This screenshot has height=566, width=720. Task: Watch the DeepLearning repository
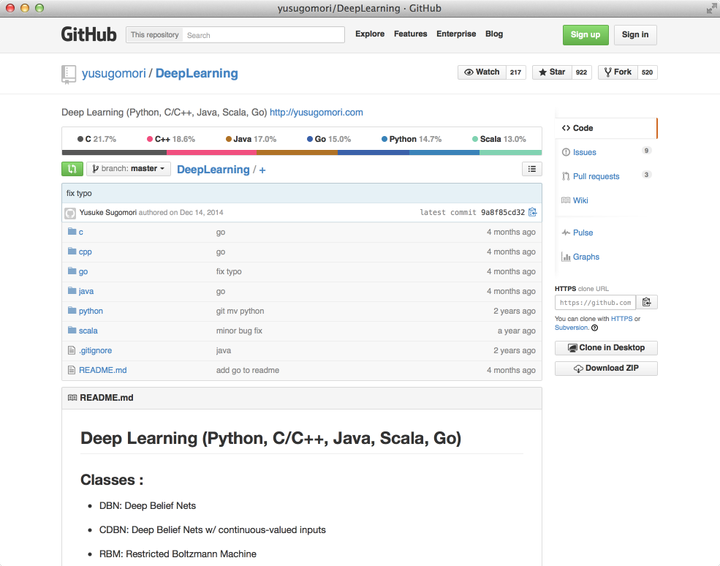pos(482,72)
